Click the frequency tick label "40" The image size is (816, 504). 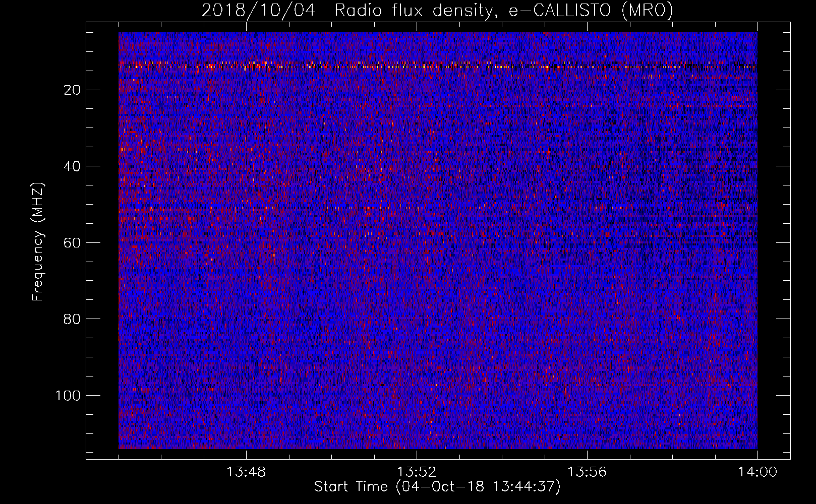click(x=73, y=166)
